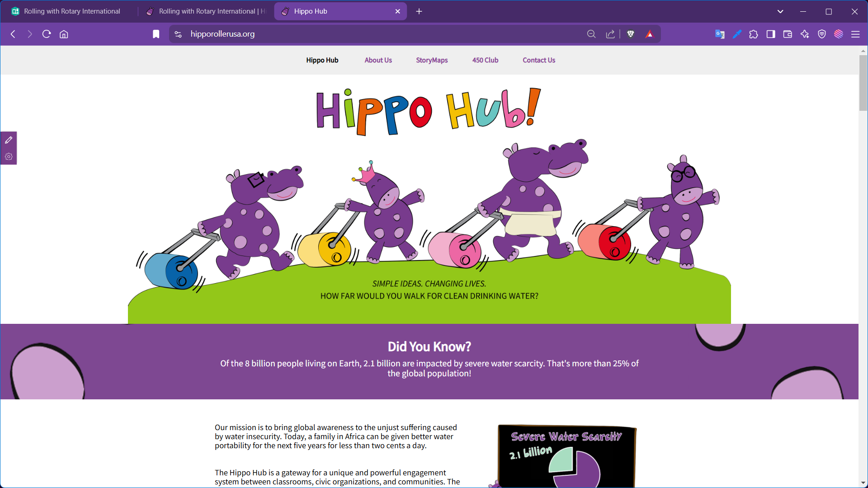The width and height of the screenshot is (868, 488).
Task: Click the Did You Know? heading
Action: (x=429, y=346)
